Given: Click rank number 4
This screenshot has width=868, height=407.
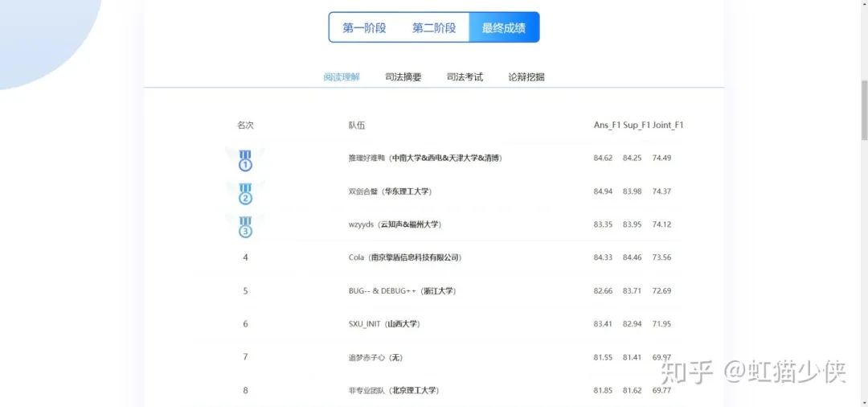Looking at the screenshot, I should point(245,257).
